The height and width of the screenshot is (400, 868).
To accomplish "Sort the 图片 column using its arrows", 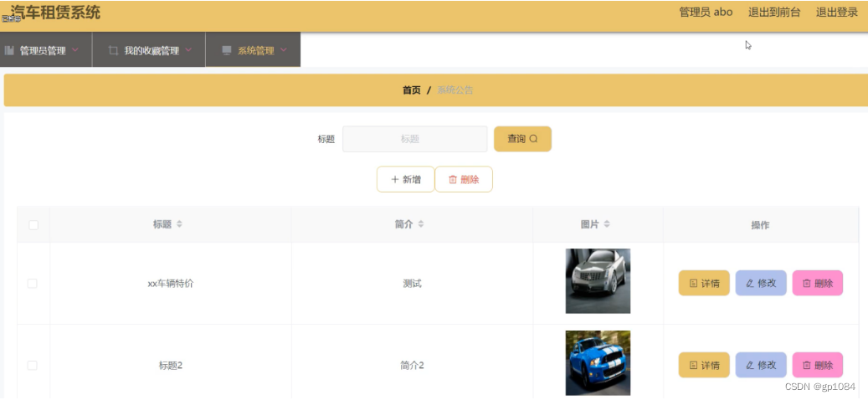I will click(x=607, y=224).
